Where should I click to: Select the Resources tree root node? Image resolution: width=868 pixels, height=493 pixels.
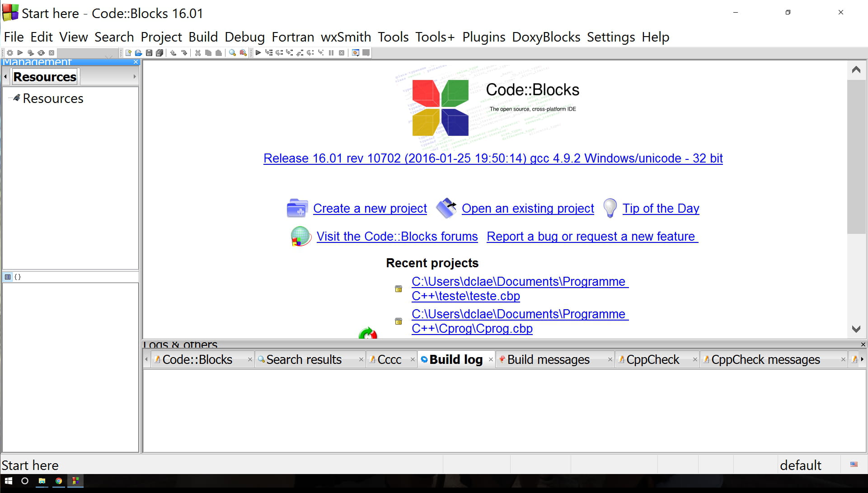53,98
